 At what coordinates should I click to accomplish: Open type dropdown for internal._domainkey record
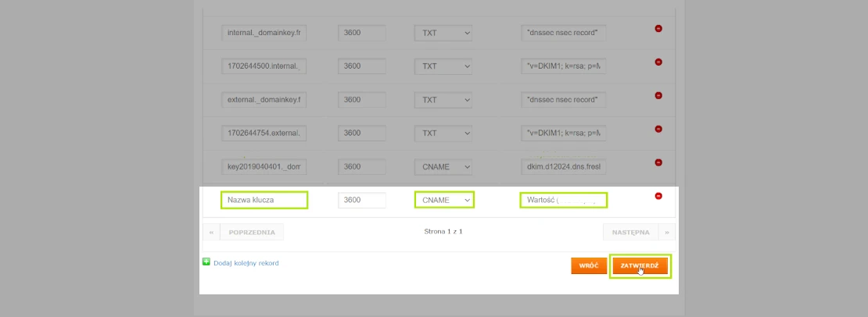point(443,34)
